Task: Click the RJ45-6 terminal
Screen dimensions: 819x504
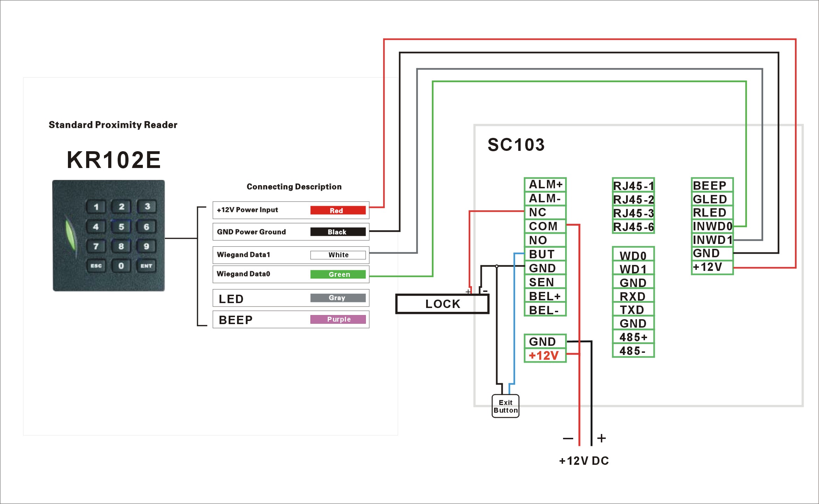Action: 633,226
